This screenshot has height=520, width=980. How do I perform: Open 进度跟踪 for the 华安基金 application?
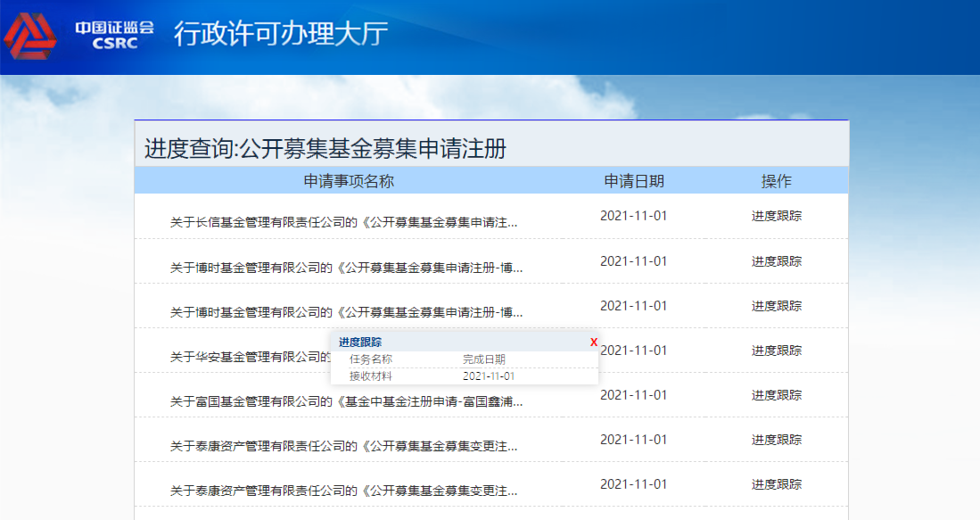[x=777, y=351]
